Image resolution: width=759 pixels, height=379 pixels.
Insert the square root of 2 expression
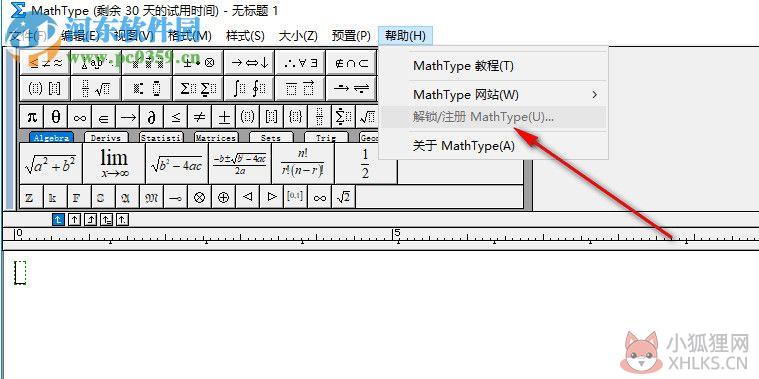[x=344, y=197]
